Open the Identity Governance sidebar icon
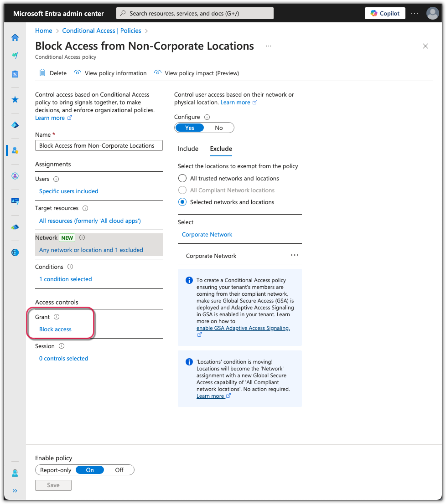This screenshot has width=446, height=504. tap(15, 176)
